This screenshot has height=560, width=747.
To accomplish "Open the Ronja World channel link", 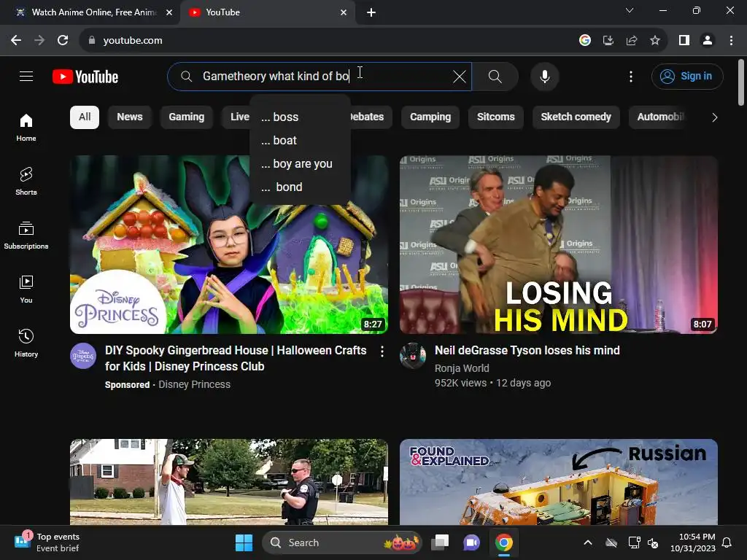I will coord(462,368).
